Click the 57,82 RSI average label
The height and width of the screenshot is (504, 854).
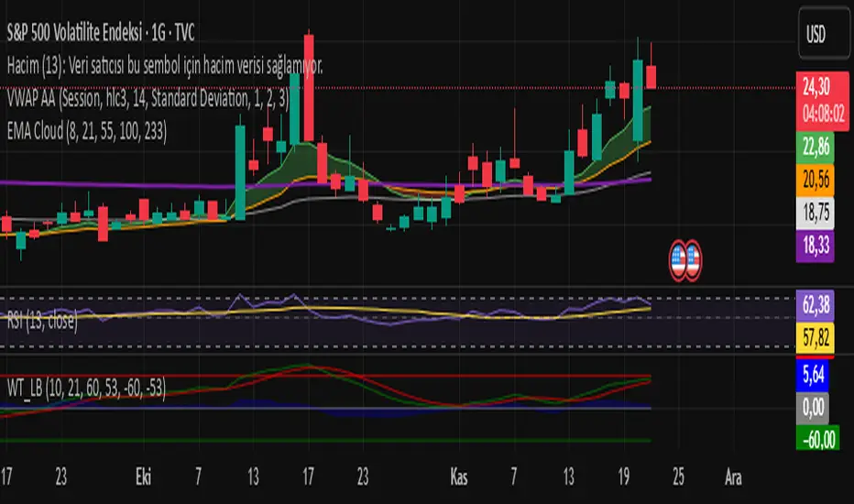pos(816,338)
